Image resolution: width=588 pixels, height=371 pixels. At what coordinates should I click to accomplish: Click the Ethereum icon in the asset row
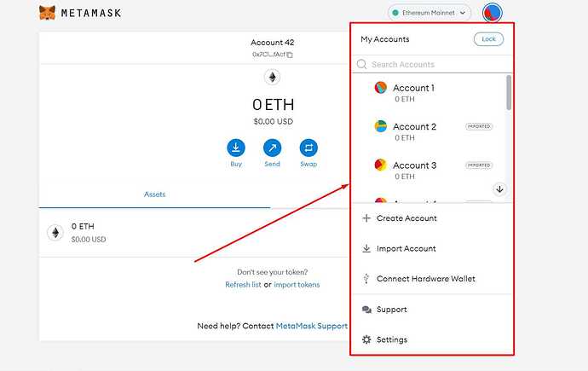55,233
